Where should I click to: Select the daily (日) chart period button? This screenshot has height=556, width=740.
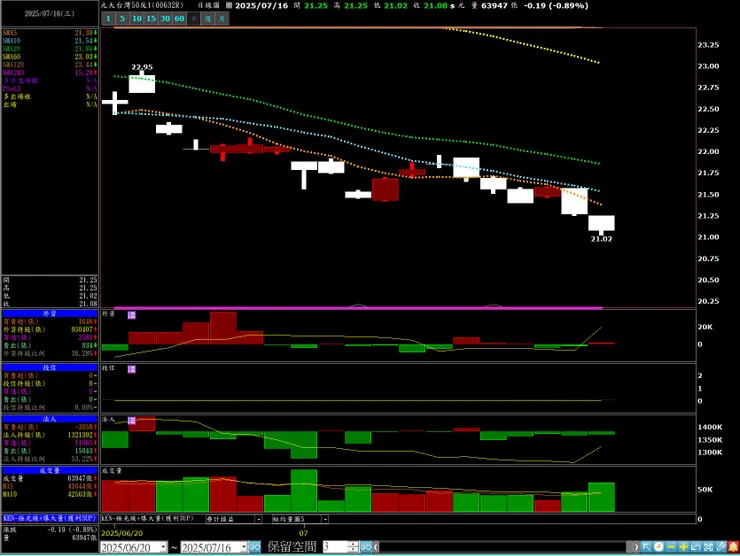pos(193,18)
